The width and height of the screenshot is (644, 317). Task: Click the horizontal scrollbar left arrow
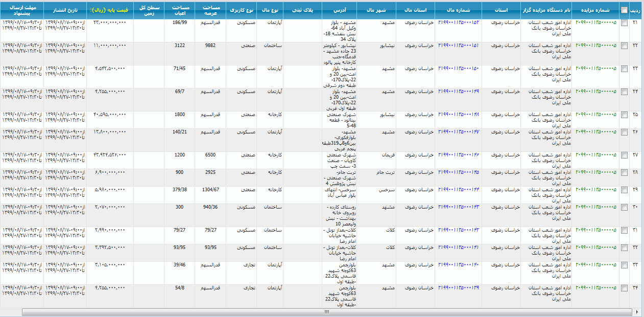coord(4,312)
